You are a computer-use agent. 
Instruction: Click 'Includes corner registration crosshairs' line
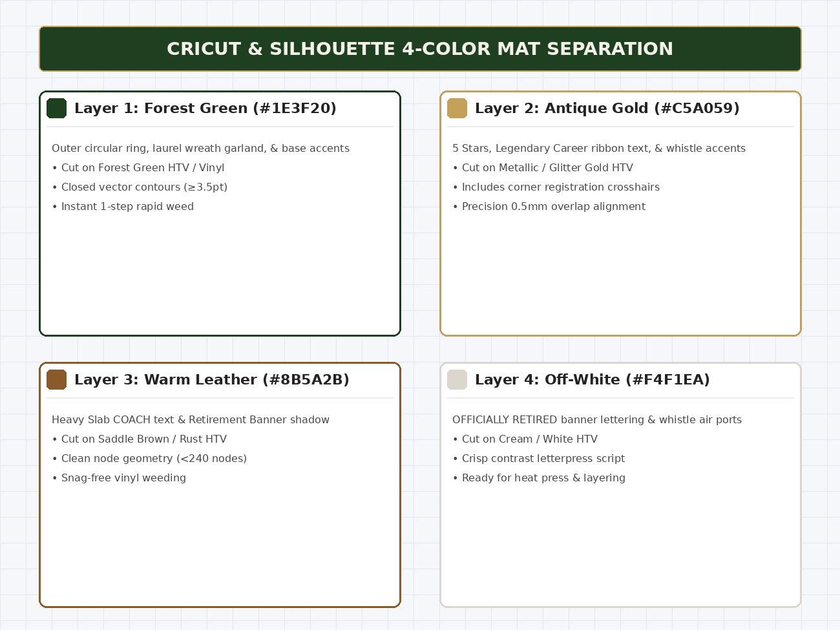556,187
